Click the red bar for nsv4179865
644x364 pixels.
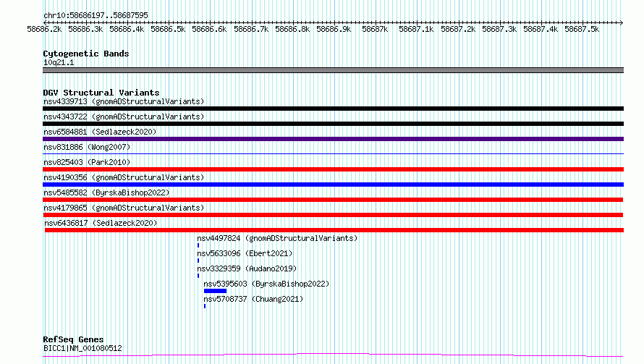tap(333, 215)
